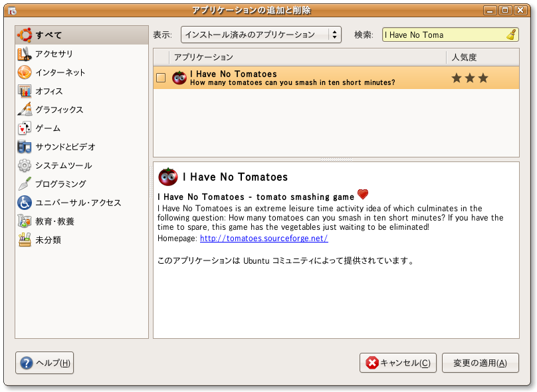Viewport: 537px width, 392px height.
Task: Open the ユニバーサル・アクセス wheelchair icon
Action: (x=25, y=203)
